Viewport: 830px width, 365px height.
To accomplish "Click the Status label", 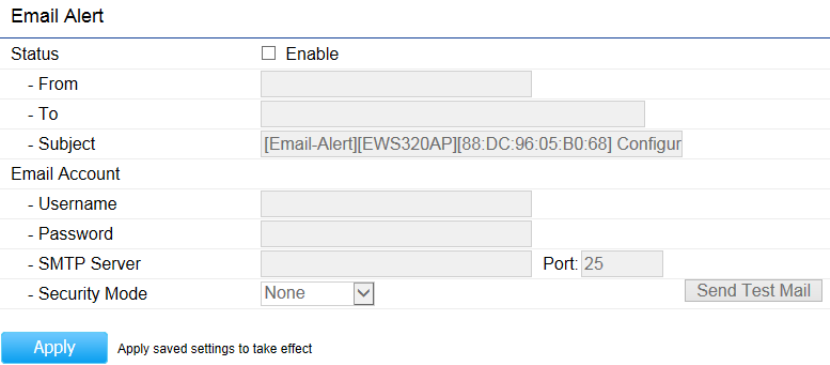I will (x=35, y=54).
